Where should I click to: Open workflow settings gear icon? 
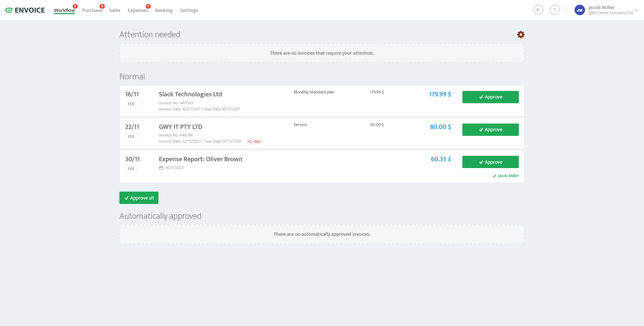[521, 34]
